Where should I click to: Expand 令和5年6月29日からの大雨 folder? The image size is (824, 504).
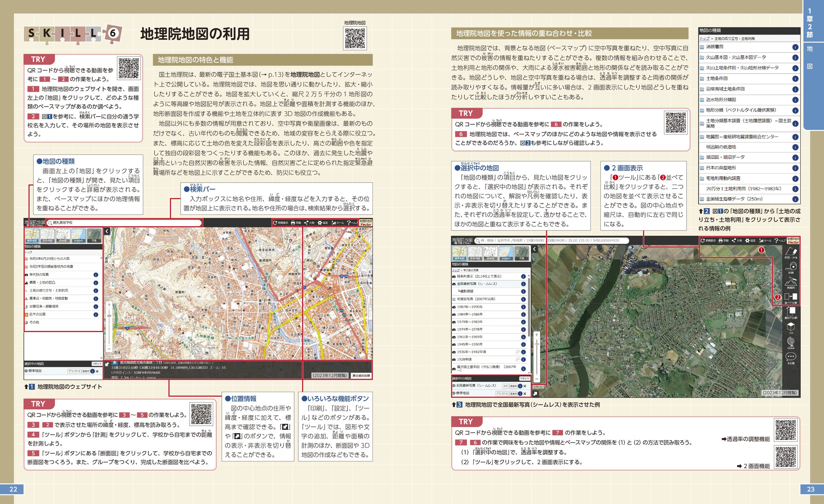64,259
